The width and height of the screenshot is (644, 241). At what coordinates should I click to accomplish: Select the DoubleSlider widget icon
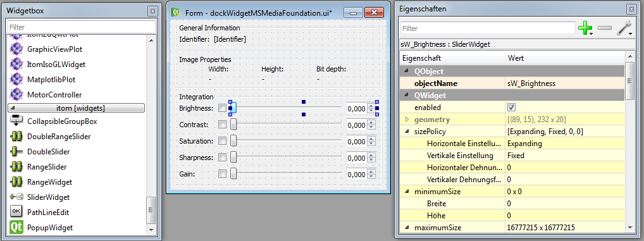(16, 152)
